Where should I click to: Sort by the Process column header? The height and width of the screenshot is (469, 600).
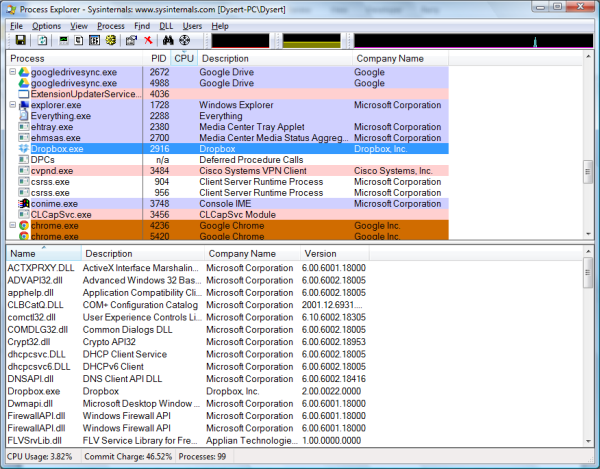click(75, 59)
